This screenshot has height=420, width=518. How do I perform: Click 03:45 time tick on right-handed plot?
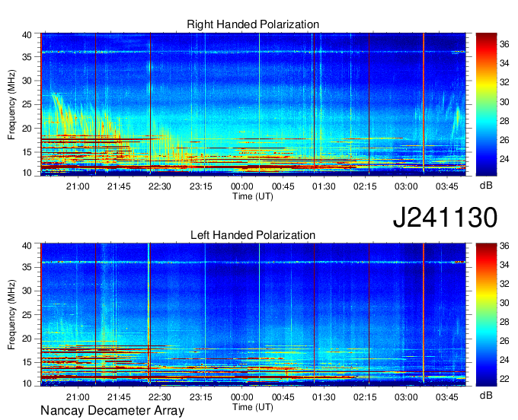click(446, 186)
